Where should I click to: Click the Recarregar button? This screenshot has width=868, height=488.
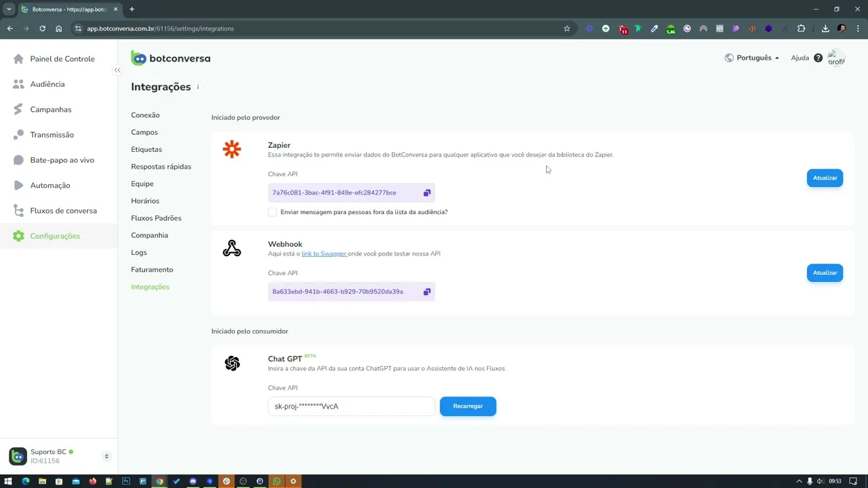pyautogui.click(x=468, y=407)
